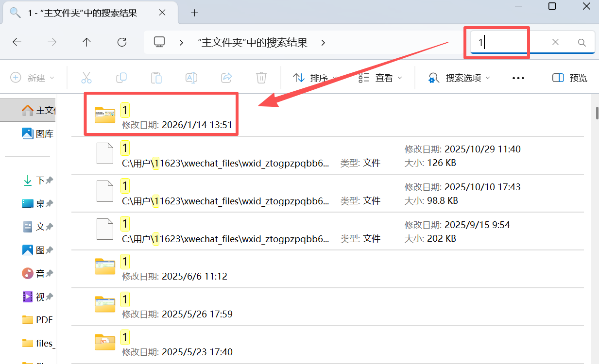This screenshot has height=364, width=599.
Task: Click the Refresh icon in navigation bar
Action: [x=121, y=42]
